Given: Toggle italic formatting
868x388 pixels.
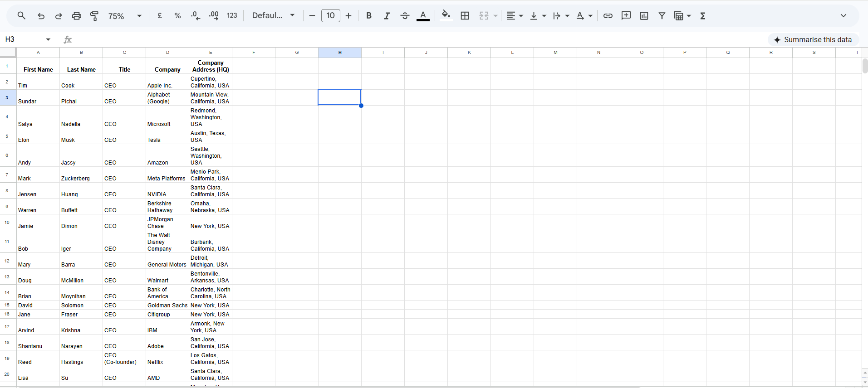Looking at the screenshot, I should (387, 16).
